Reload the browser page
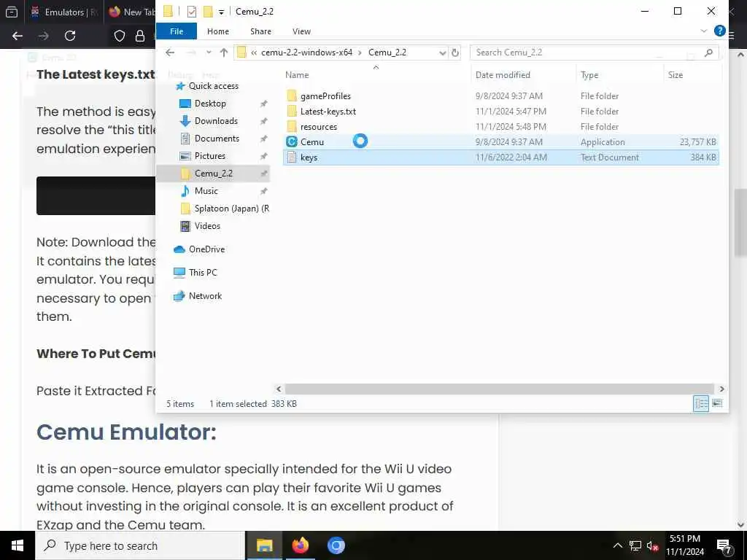 pos(70,36)
